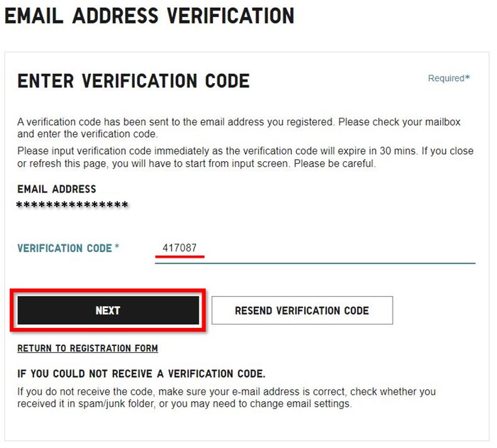Screen dimensions: 497x448
Task: Click the Required* indicator label
Action: (x=448, y=78)
